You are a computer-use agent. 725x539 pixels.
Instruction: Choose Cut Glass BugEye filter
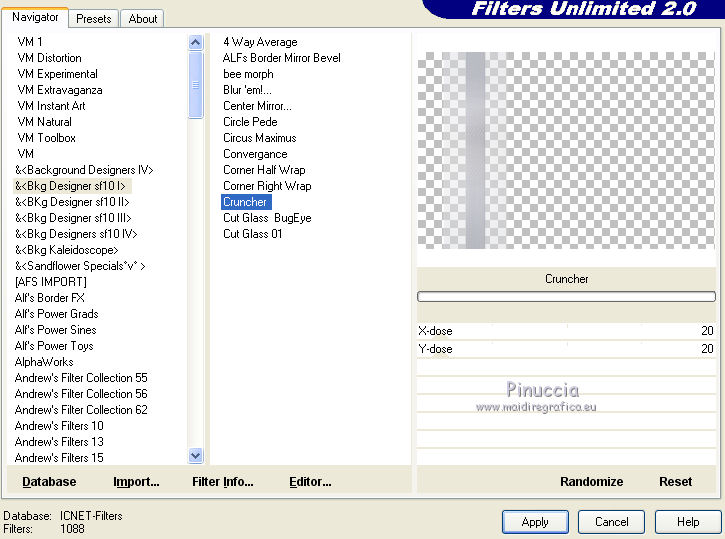(x=267, y=218)
